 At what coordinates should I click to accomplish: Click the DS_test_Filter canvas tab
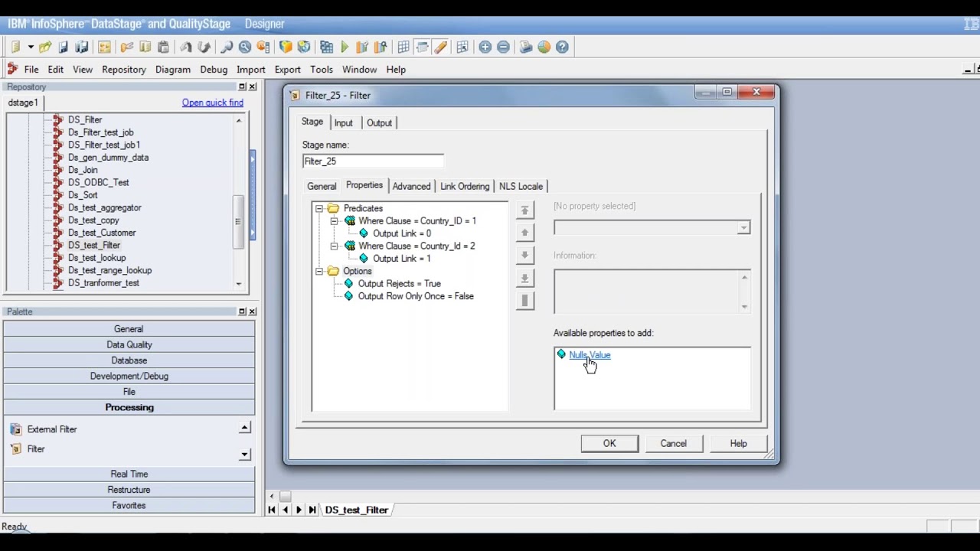coord(357,510)
